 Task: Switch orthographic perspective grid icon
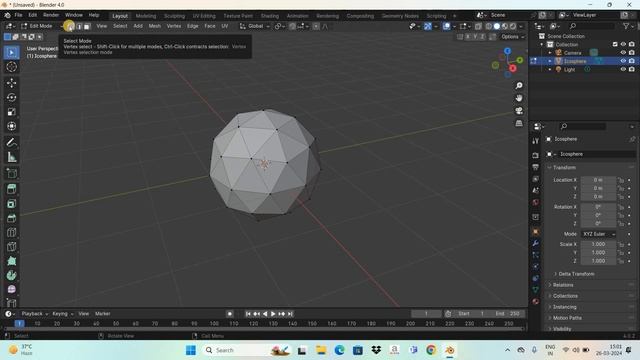click(x=519, y=123)
